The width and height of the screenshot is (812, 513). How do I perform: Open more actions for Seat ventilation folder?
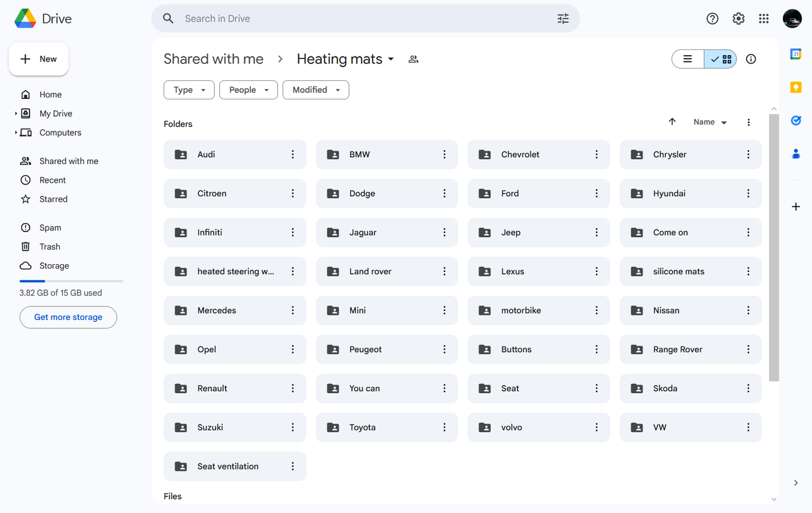(292, 466)
